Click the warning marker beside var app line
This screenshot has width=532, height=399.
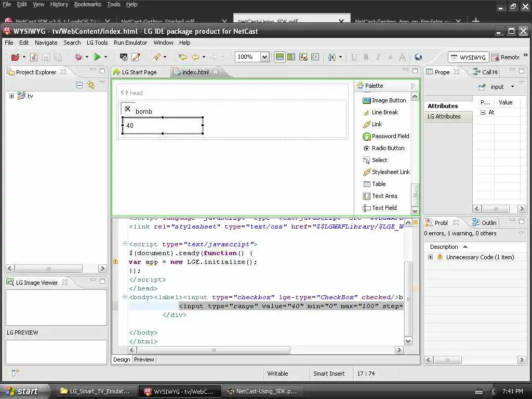click(115, 262)
